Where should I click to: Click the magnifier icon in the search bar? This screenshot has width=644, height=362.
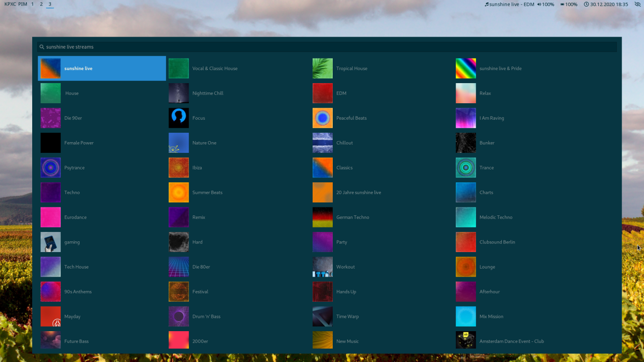click(42, 46)
